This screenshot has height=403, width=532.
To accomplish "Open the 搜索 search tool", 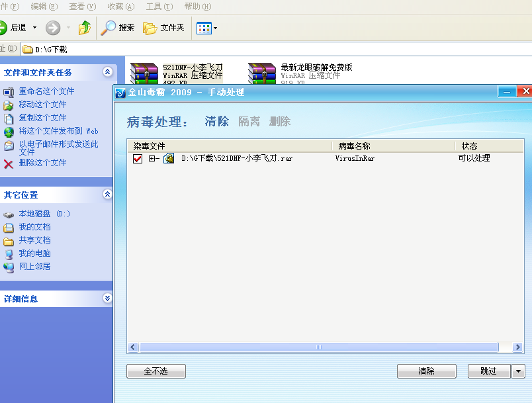I will pos(118,28).
